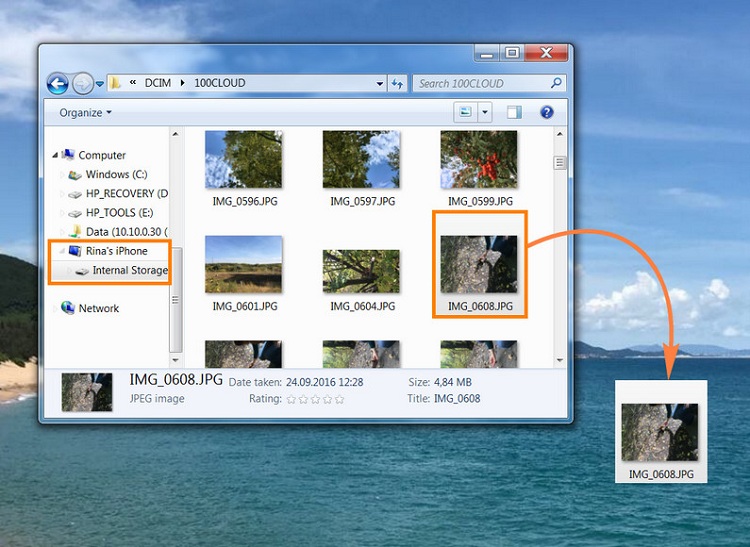
Task: Click the 100CLOUD breadcrumb segment
Action: [x=219, y=83]
